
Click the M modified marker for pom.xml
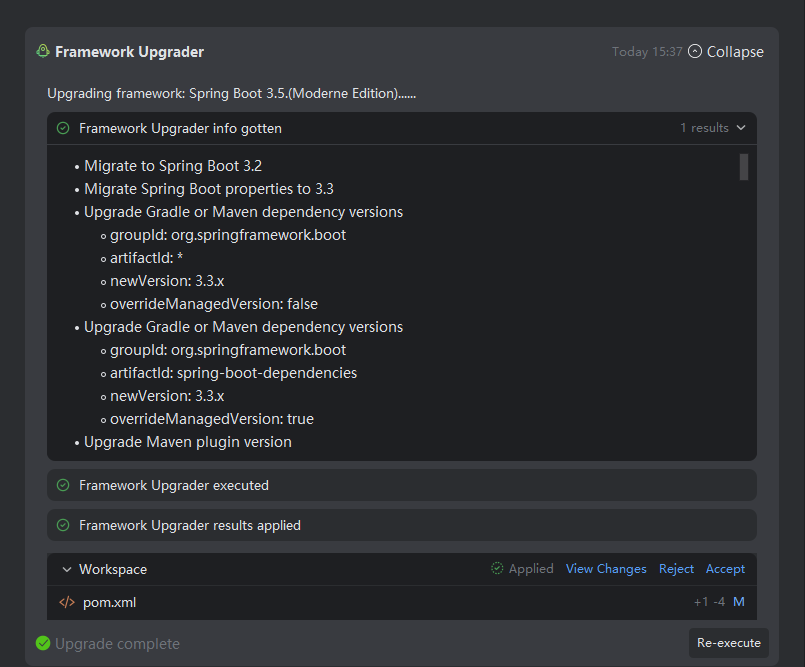tap(739, 602)
